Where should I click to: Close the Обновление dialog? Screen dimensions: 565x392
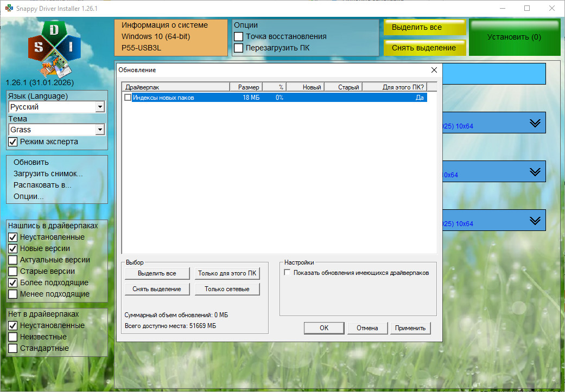(x=434, y=70)
